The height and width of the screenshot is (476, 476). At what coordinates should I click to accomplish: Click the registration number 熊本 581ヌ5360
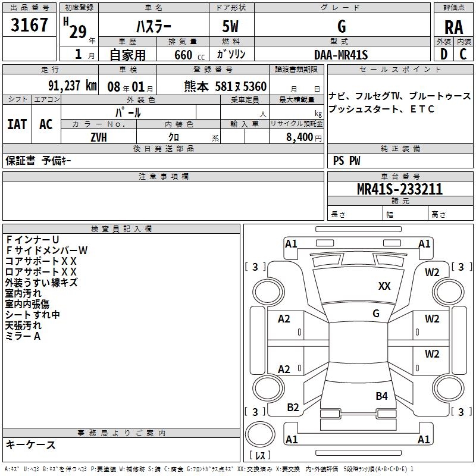coord(225,86)
